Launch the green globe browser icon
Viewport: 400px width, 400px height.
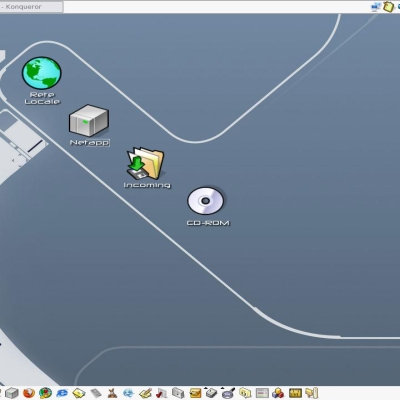pos(45,393)
